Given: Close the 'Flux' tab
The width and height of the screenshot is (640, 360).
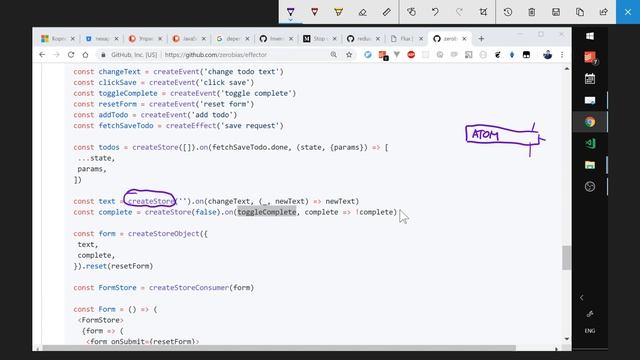Looking at the screenshot, I should [x=421, y=39].
